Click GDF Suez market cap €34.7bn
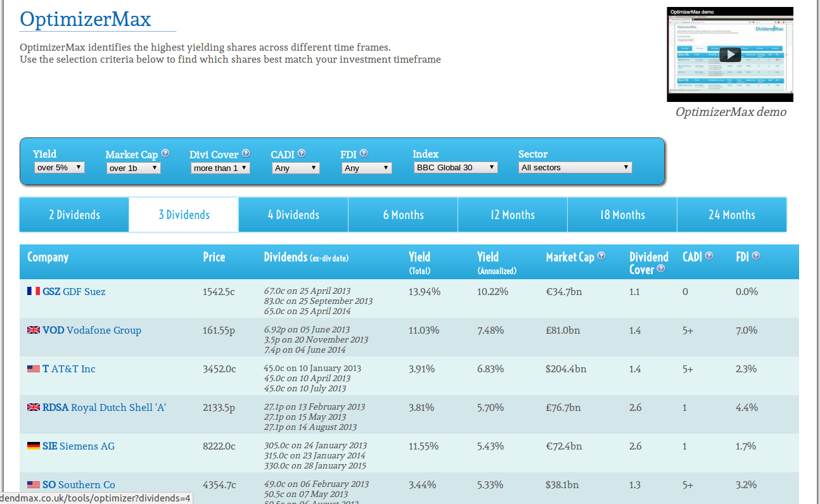Viewport: 820px width, 504px height. 563,291
